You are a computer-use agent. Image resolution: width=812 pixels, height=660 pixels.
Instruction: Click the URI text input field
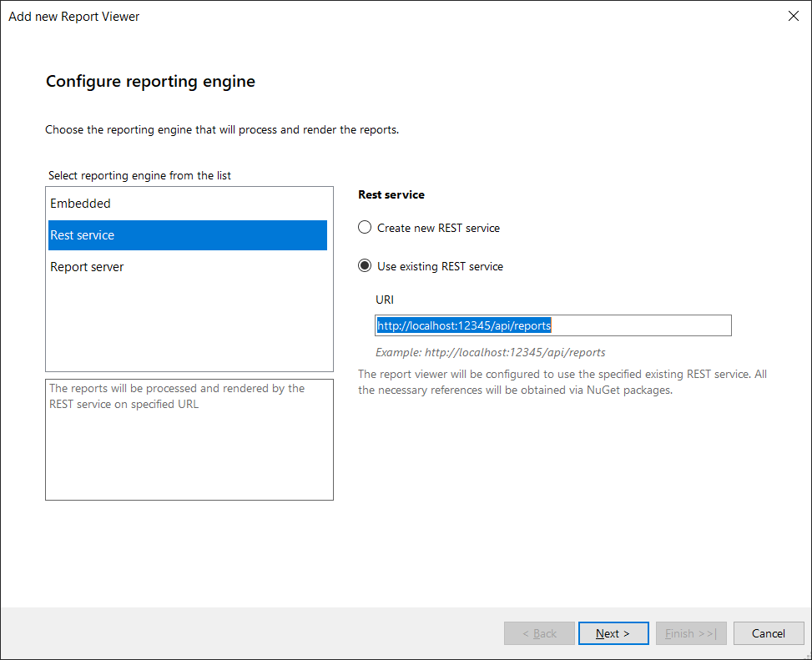pyautogui.click(x=553, y=325)
